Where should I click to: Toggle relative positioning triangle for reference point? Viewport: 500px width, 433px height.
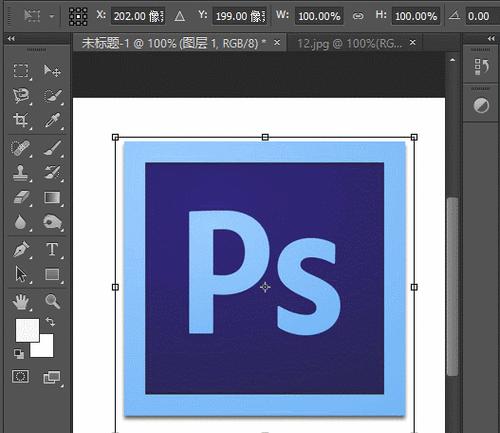pos(180,16)
